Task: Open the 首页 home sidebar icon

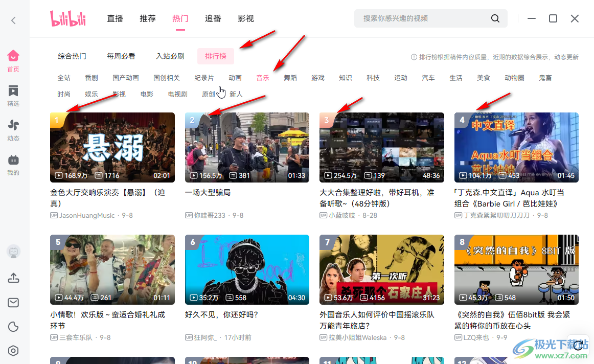Action: tap(13, 61)
